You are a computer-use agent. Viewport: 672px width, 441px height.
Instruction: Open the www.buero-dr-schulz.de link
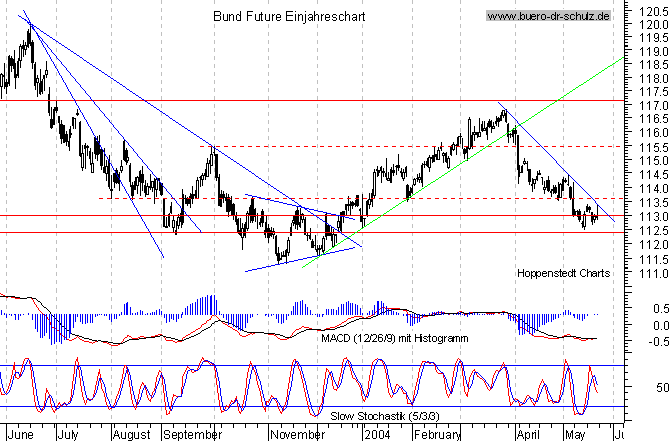click(x=550, y=17)
